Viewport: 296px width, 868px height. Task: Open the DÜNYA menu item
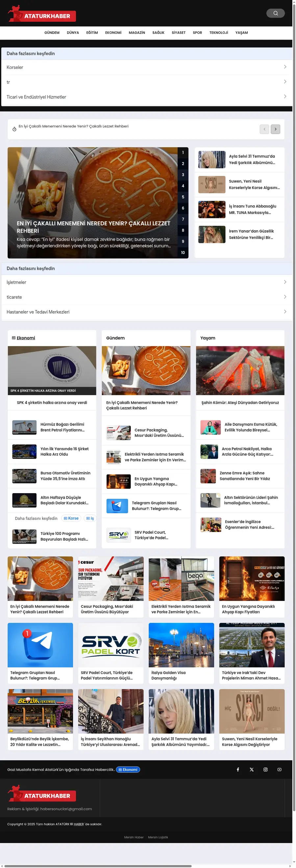tap(73, 33)
